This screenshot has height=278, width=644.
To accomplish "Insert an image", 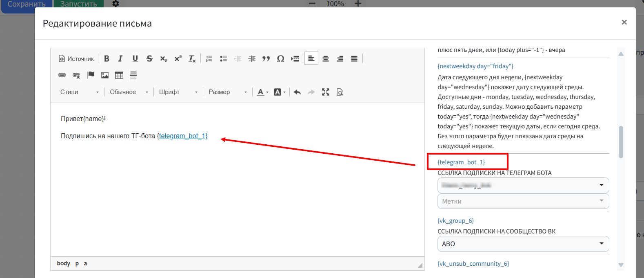I will point(105,75).
